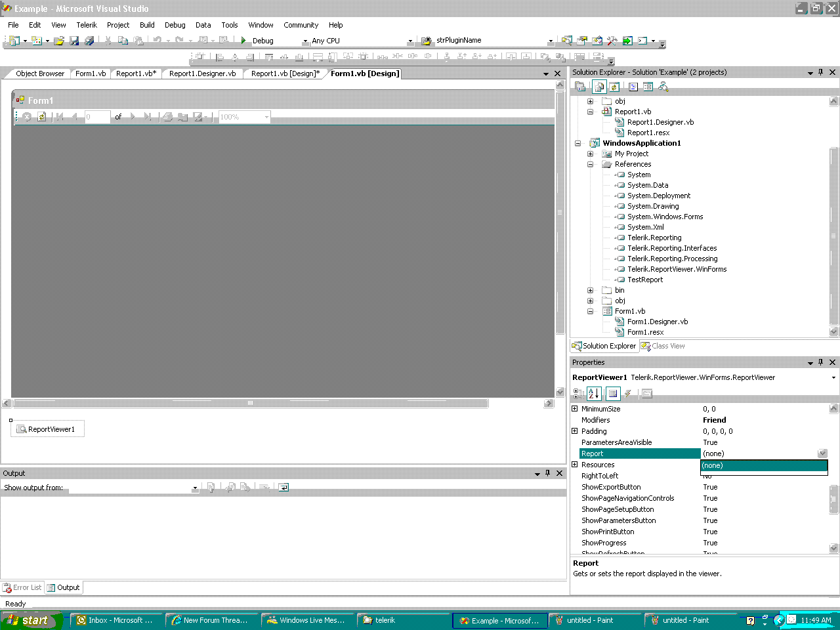Switch to the Report1.vb [Design]* tab
This screenshot has width=840, height=630.
tap(285, 73)
